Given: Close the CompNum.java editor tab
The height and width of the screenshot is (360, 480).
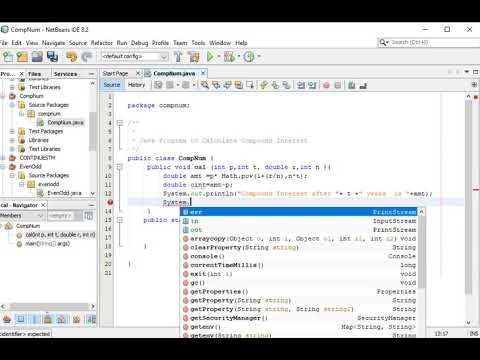Looking at the screenshot, I should [x=203, y=73].
